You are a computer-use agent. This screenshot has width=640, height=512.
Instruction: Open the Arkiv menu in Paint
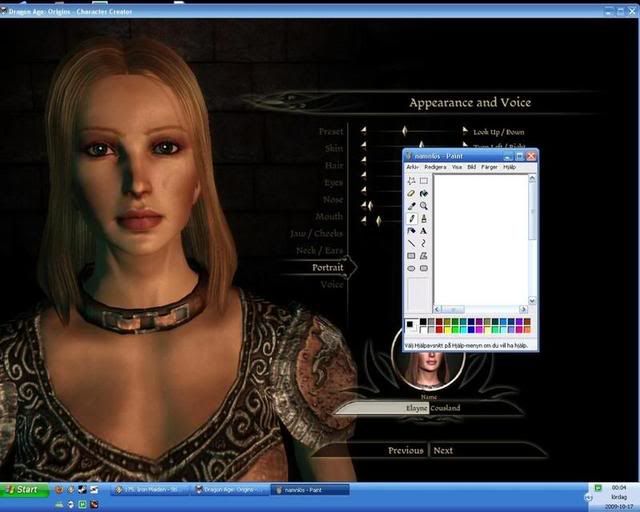412,167
